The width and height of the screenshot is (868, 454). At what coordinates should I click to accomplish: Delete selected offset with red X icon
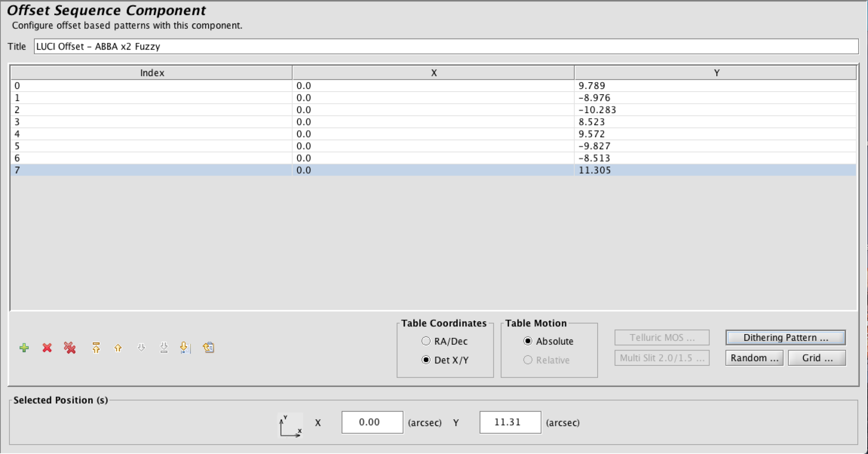click(x=47, y=348)
